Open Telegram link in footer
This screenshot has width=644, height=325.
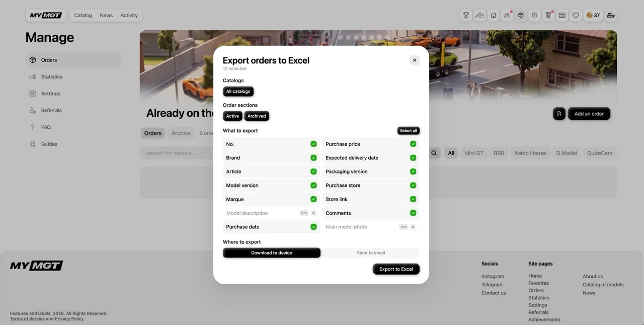coord(492,285)
